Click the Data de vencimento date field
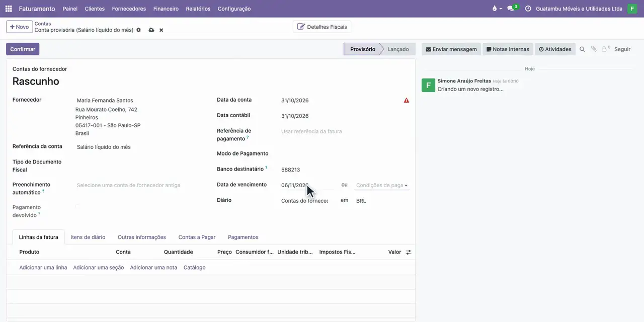This screenshot has width=644, height=322. [307, 185]
